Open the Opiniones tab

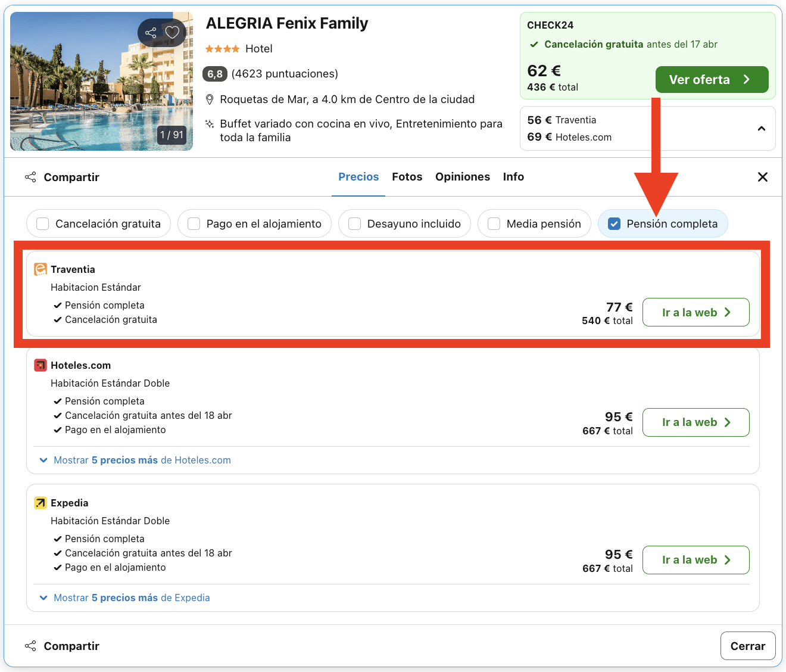[x=463, y=177]
